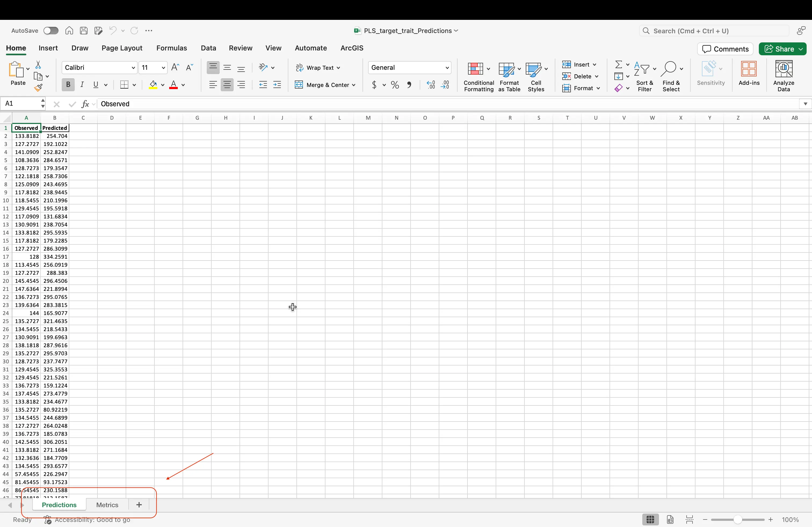Apply cell borders icon

[125, 85]
